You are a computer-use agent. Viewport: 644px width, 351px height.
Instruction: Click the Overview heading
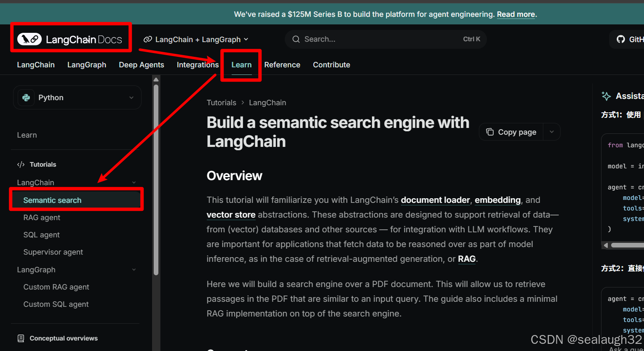tap(235, 176)
